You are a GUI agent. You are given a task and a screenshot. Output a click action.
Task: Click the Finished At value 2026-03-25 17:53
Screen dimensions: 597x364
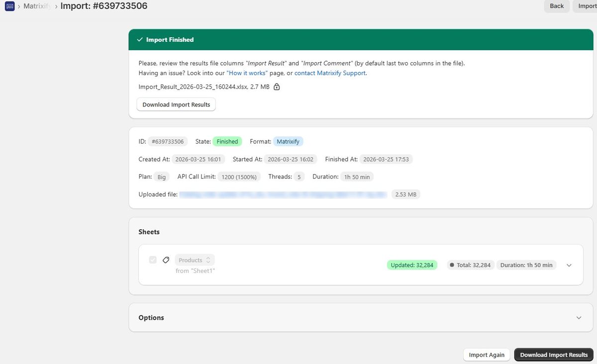coord(387,160)
